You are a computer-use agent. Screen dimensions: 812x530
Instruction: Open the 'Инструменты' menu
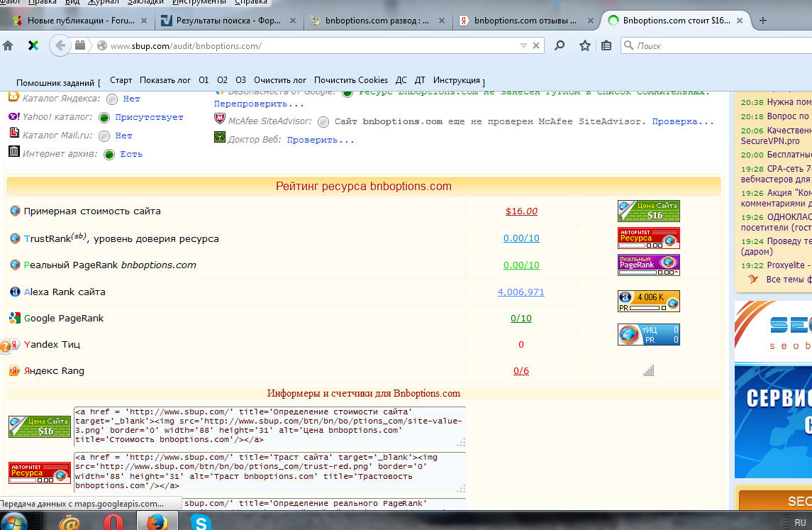[199, 2]
